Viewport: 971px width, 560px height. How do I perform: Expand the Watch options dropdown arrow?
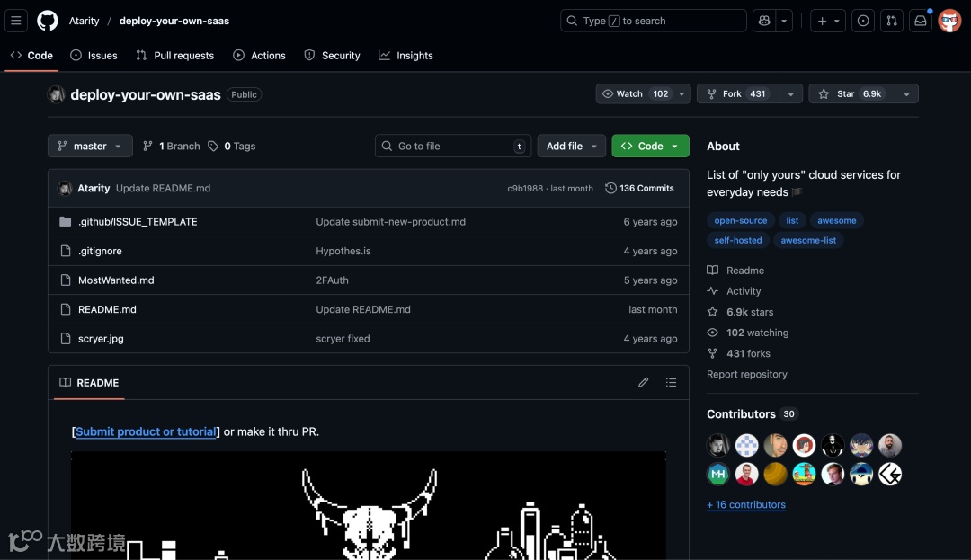pyautogui.click(x=681, y=94)
